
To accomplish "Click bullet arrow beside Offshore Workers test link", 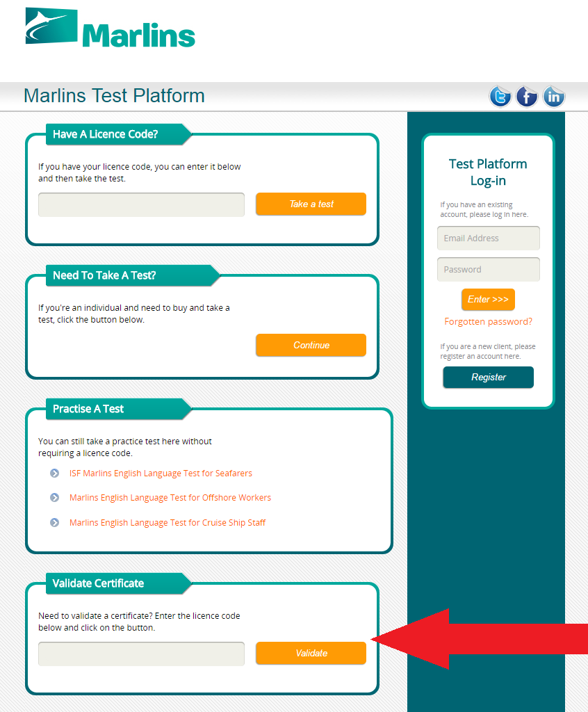I will (54, 498).
